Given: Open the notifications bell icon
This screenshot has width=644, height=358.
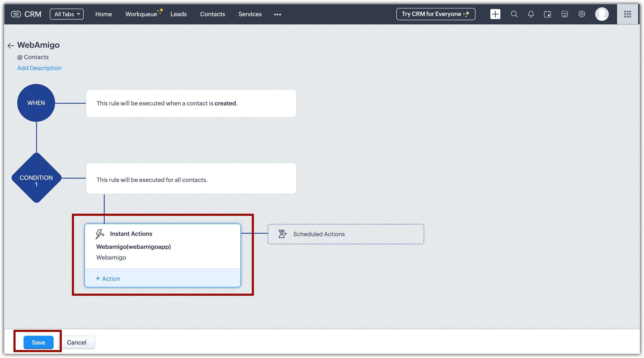Looking at the screenshot, I should (531, 14).
